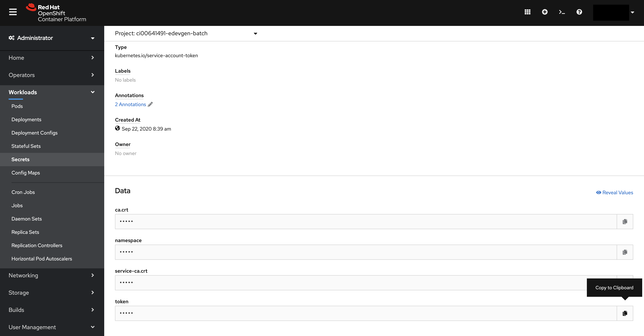Go to Config Maps in sidebar
The height and width of the screenshot is (336, 644).
click(x=26, y=173)
